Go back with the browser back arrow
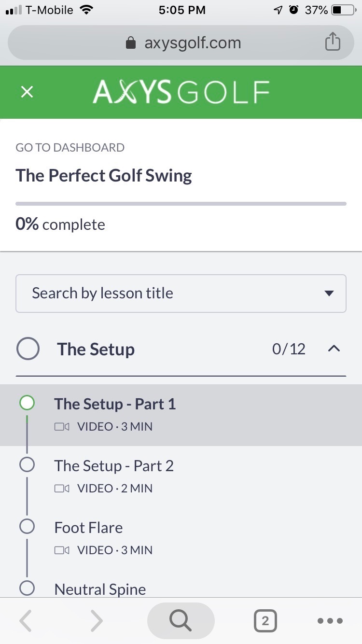Screen dimensions: 362x644 click(26, 621)
